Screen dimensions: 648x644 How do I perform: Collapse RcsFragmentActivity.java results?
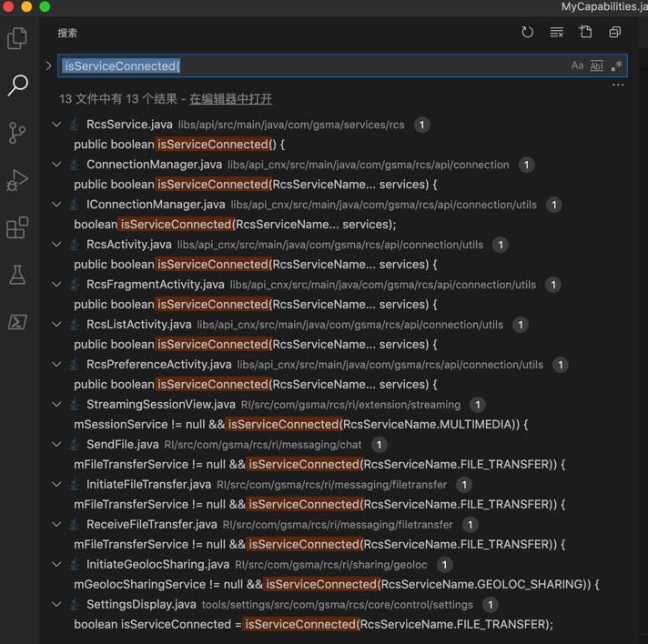[x=56, y=284]
